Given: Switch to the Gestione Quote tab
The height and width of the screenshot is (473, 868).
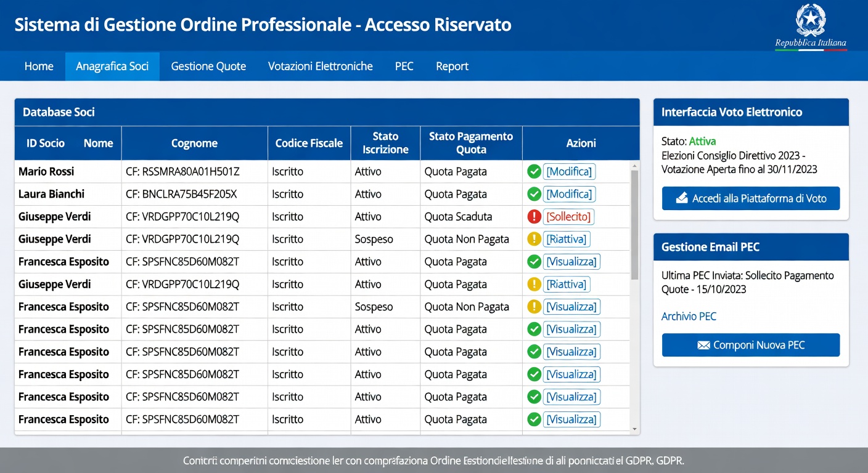Looking at the screenshot, I should point(208,66).
